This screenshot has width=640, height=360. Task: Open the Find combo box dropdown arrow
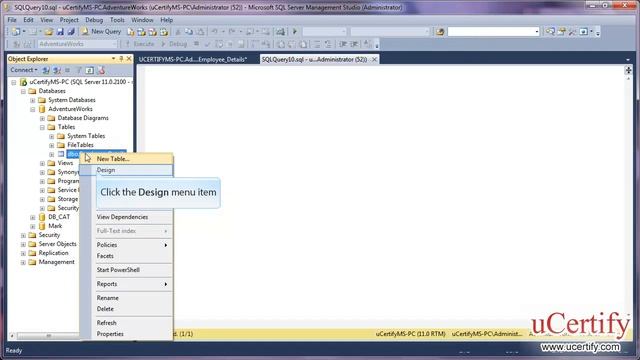point(536,31)
